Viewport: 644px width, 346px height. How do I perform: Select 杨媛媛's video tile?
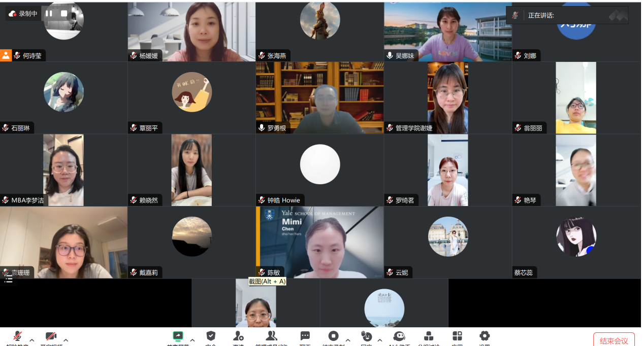pyautogui.click(x=191, y=31)
